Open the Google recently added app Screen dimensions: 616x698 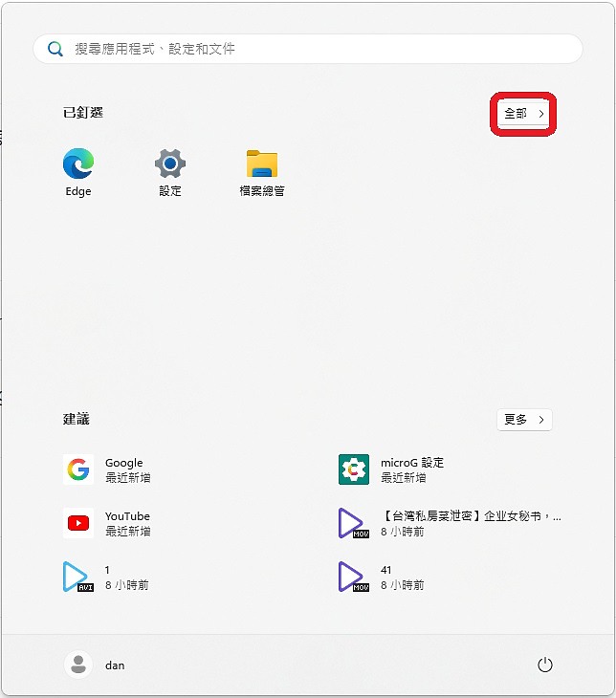[x=107, y=469]
